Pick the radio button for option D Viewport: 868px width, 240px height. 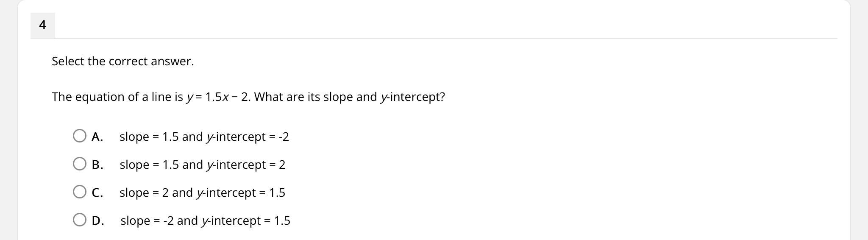[80, 220]
